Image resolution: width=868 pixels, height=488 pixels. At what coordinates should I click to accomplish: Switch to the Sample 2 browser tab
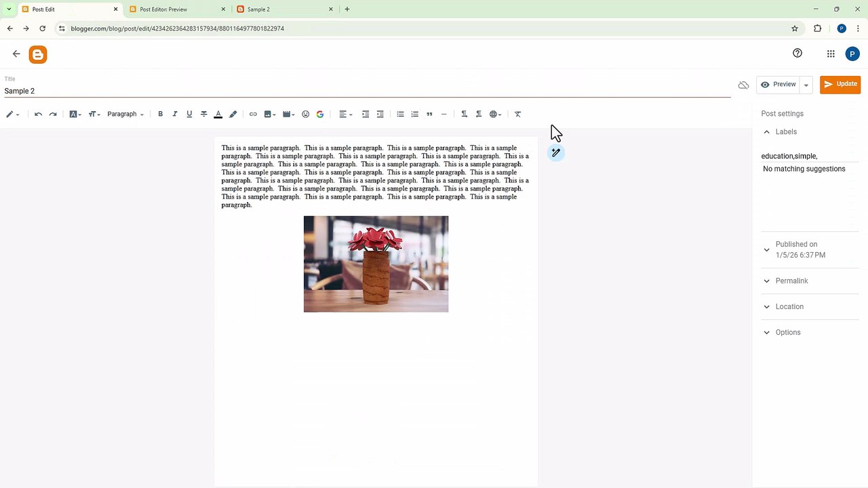tap(285, 9)
